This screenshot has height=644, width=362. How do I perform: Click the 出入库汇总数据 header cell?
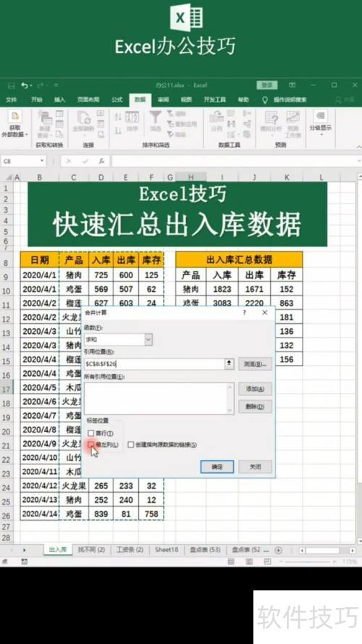point(239,259)
